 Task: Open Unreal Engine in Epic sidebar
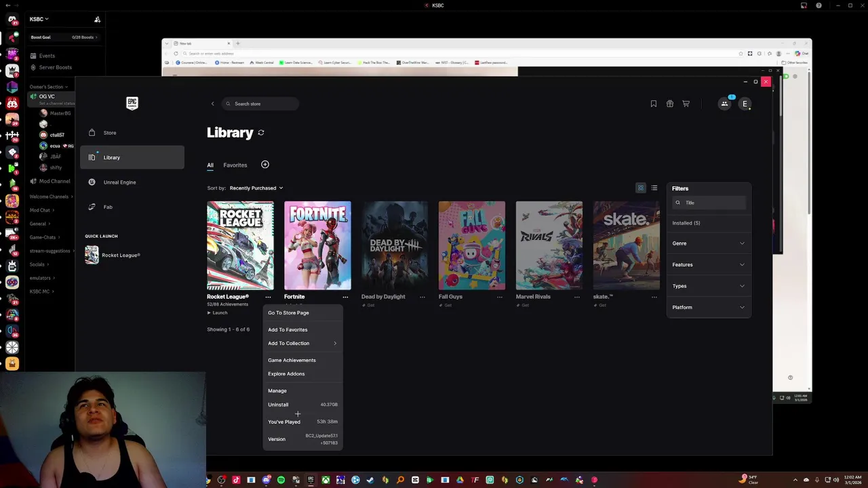(x=132, y=182)
